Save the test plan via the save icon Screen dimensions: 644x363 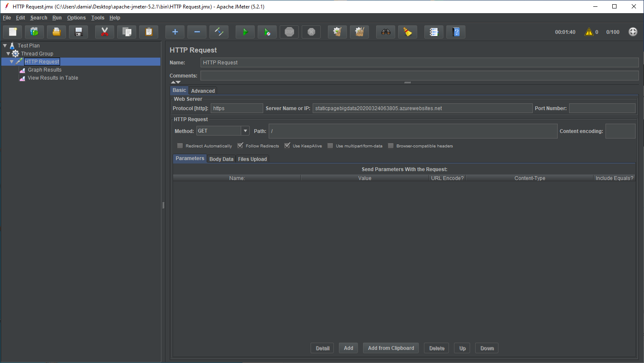click(x=78, y=32)
